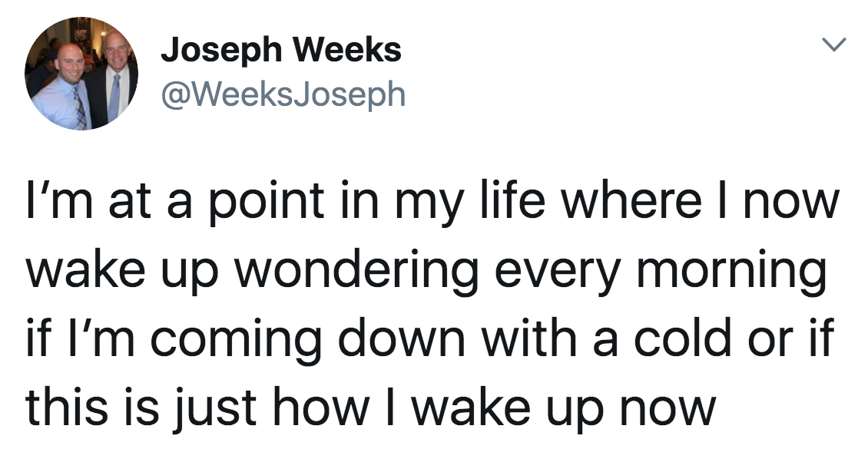
Task: Click the tweet line starting "if I'm coming down"
Action: coord(429,339)
